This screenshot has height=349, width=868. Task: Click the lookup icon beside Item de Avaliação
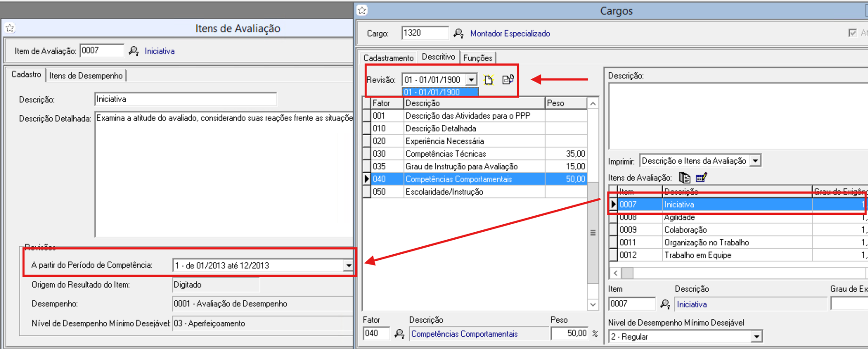coord(134,51)
